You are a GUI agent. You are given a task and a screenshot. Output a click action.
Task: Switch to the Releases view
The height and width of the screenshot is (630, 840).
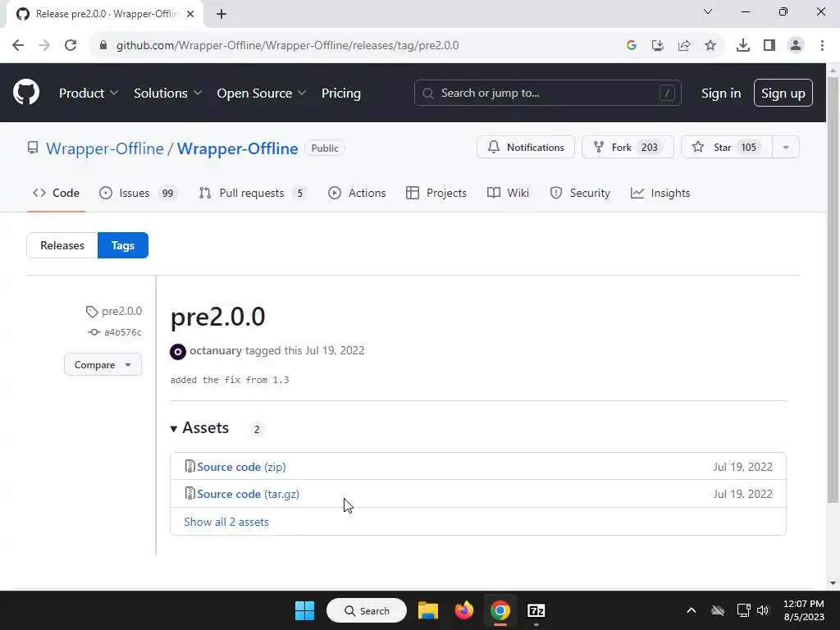(x=62, y=245)
